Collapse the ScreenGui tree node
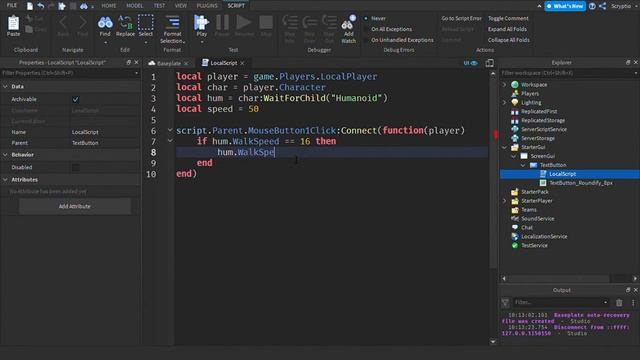This screenshot has width=640, height=360. tap(514, 156)
